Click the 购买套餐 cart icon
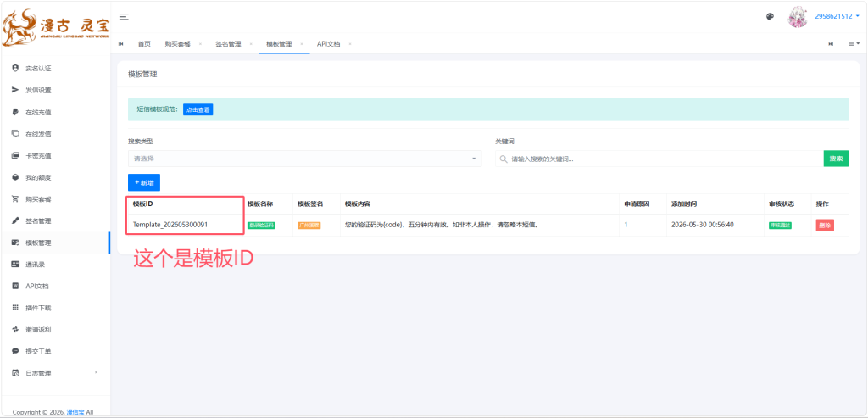 pos(15,198)
